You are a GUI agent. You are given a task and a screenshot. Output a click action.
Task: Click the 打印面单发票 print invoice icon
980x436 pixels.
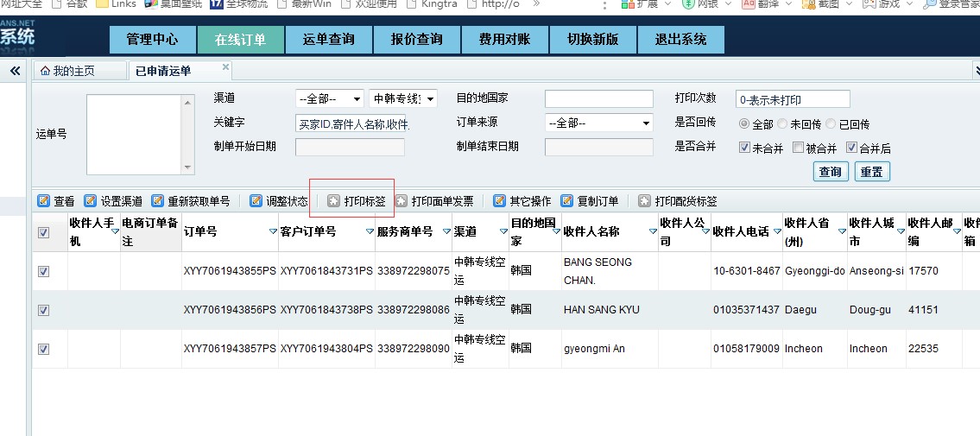pyautogui.click(x=401, y=201)
